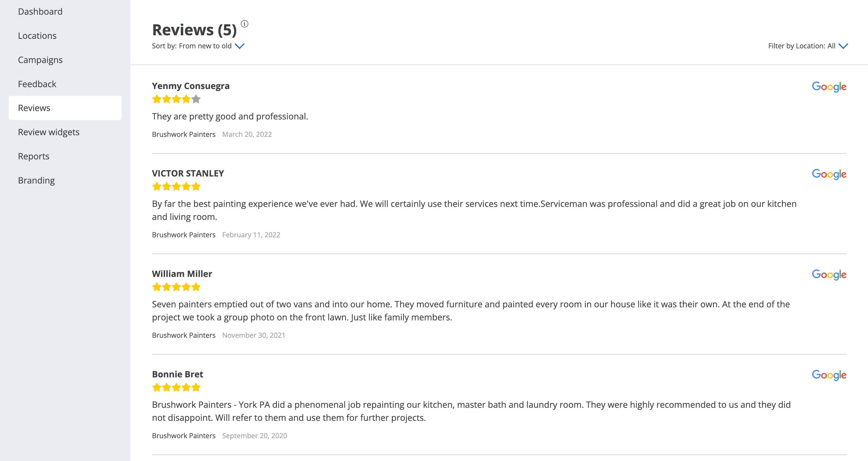The width and height of the screenshot is (868, 461).
Task: Open the Campaigns section
Action: point(40,60)
